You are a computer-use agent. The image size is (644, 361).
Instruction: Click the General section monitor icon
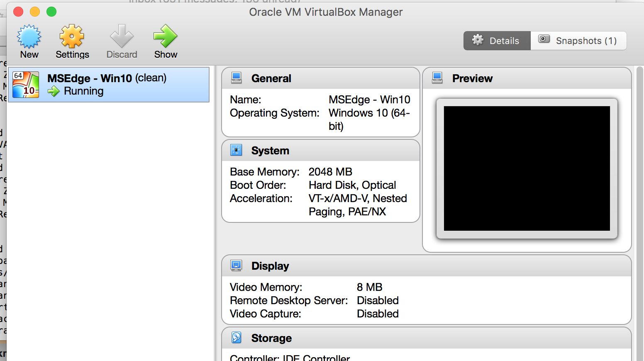coord(237,78)
